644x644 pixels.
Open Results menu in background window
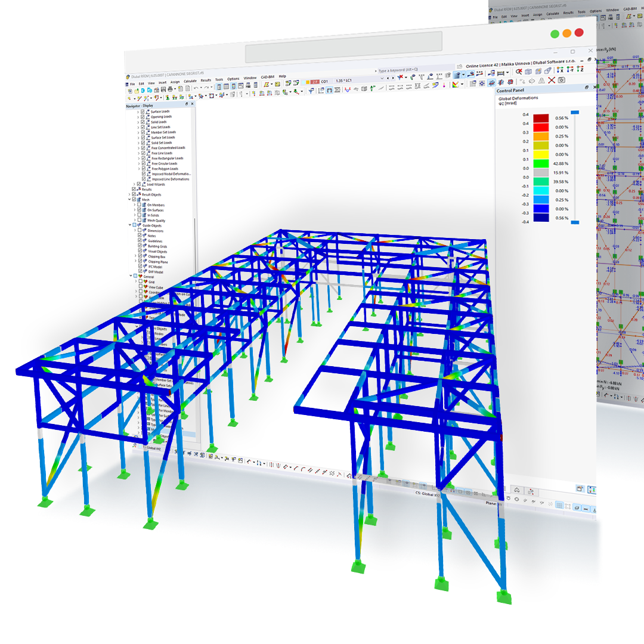tap(568, 13)
